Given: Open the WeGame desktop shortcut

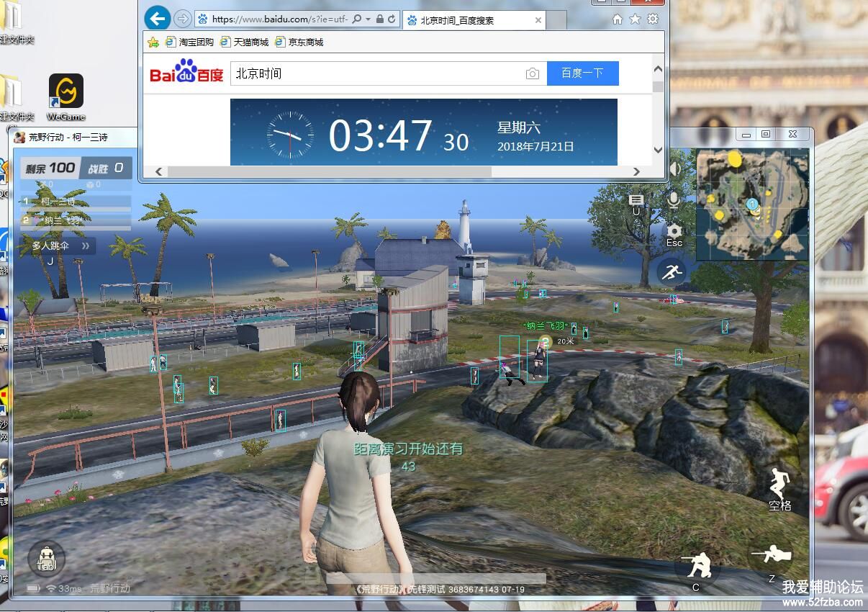Looking at the screenshot, I should 66,97.
